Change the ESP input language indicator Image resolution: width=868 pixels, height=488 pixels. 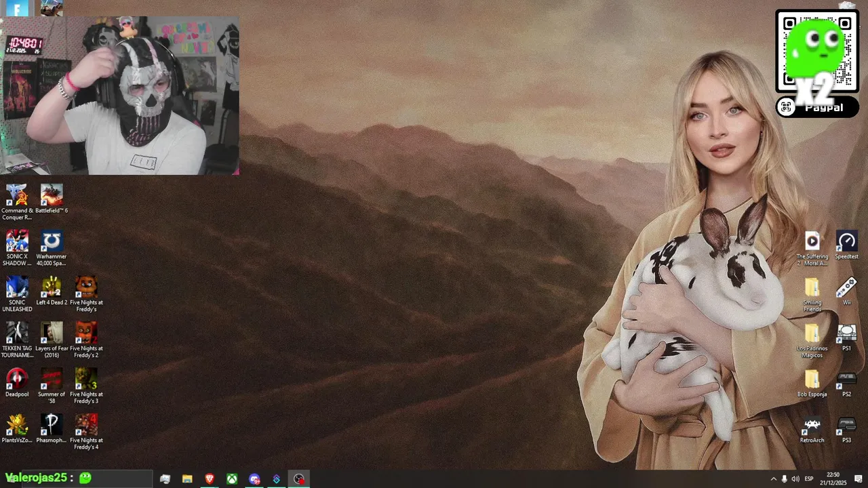tap(809, 479)
